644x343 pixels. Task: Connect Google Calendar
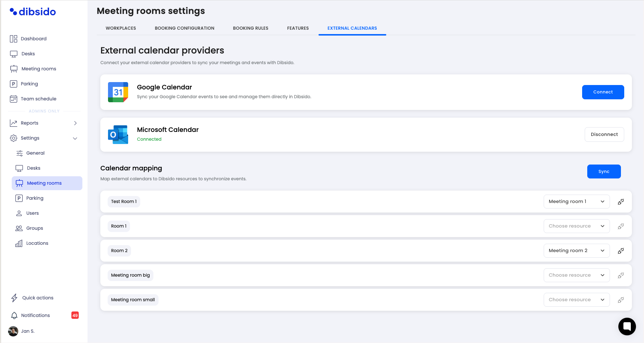point(603,92)
